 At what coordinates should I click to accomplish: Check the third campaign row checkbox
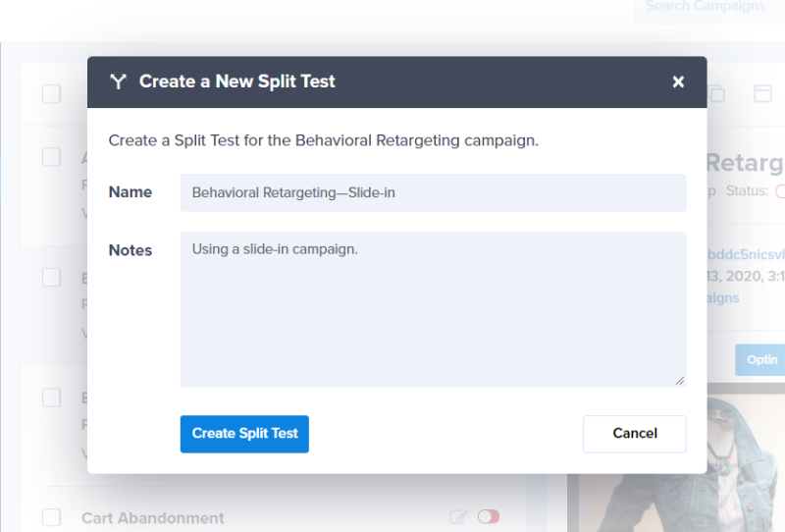coord(52,398)
